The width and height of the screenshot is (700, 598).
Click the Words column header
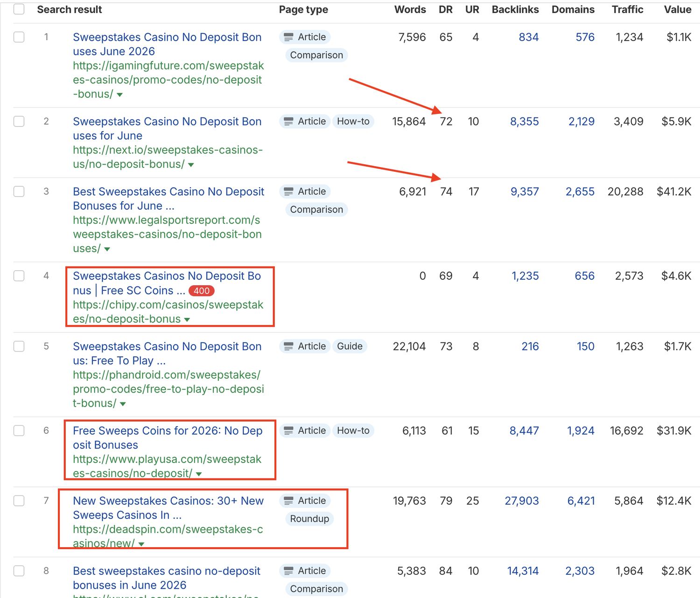[410, 9]
